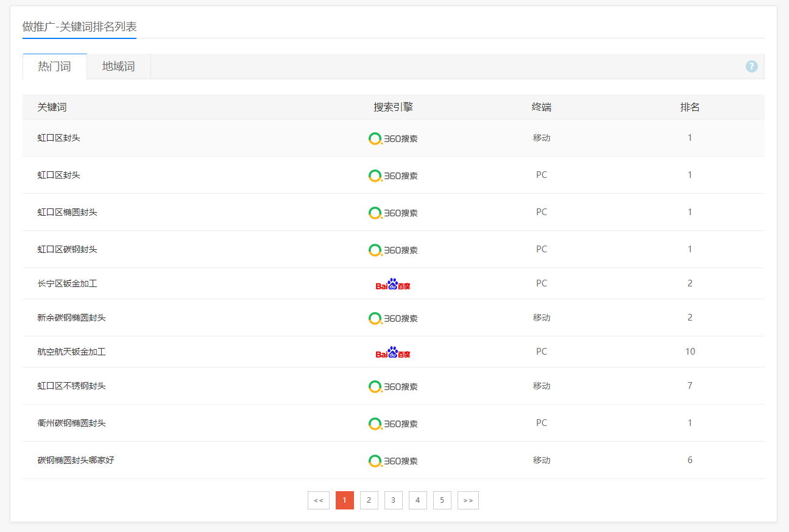Jump to page 5 in pagination
This screenshot has width=789, height=532.
[442, 500]
